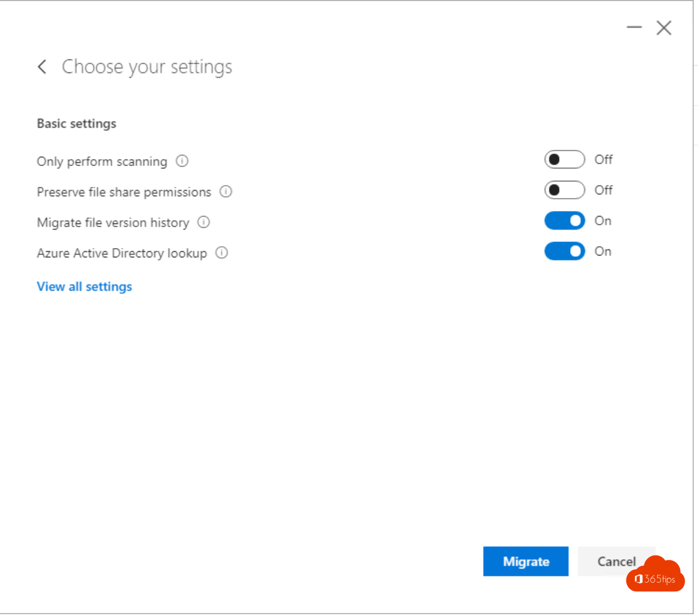This screenshot has width=698, height=616.
Task: Go back using the left arrow icon
Action: coord(42,67)
